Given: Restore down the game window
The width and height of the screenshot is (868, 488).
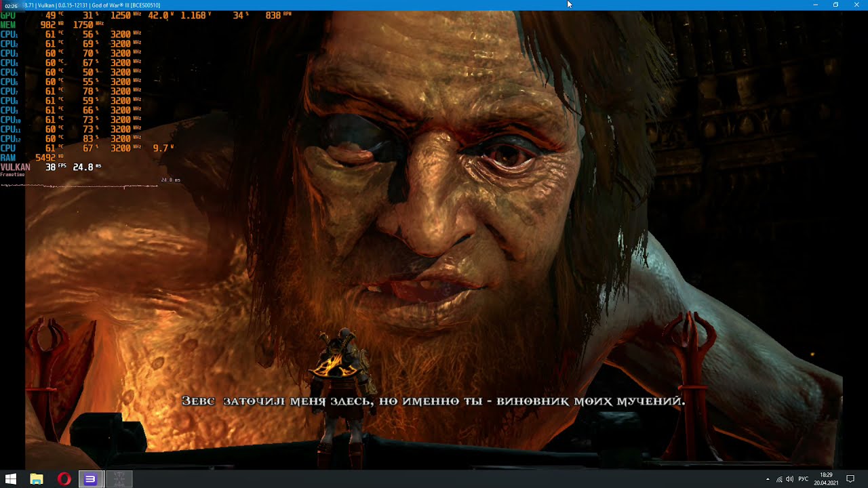Looking at the screenshot, I should 835,5.
